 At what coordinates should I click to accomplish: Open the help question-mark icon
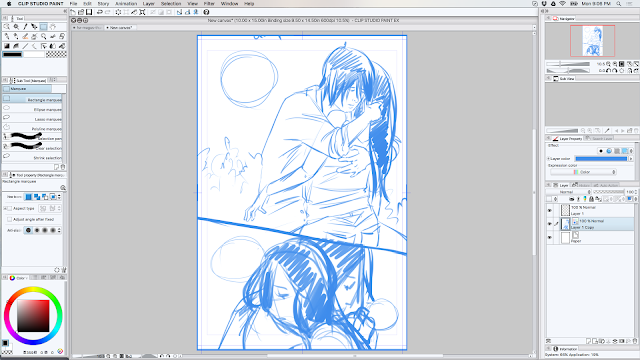point(207,12)
